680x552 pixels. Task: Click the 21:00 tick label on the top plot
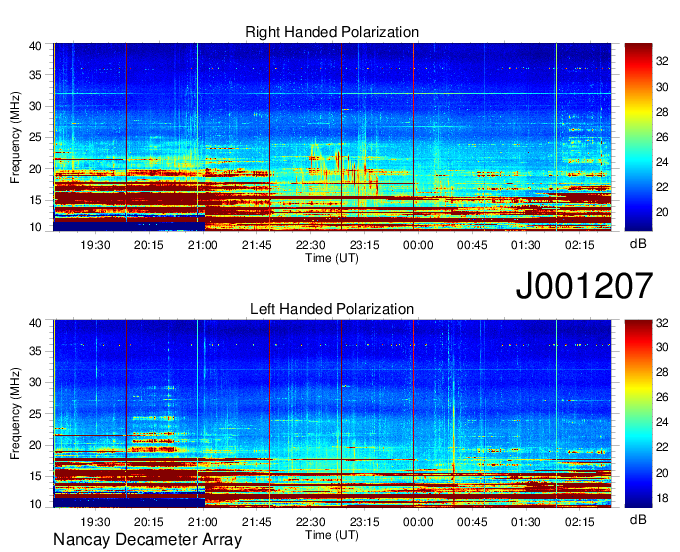click(x=203, y=245)
